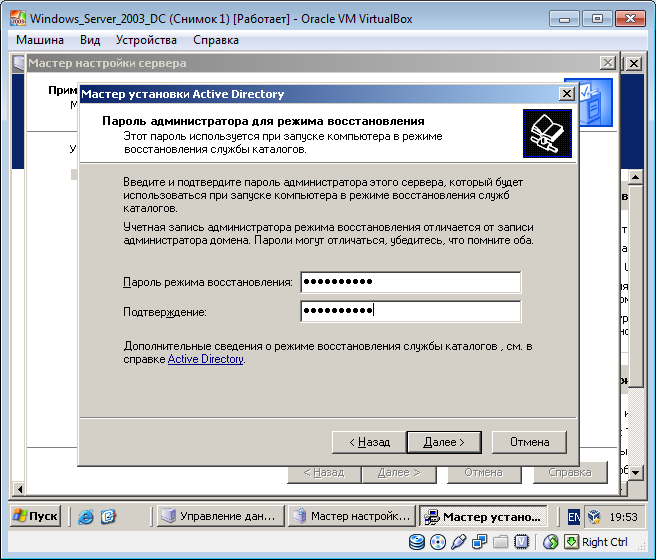Image resolution: width=656 pixels, height=560 pixels.
Task: Switch to Мастер устано... taskbar window
Action: coord(483,517)
